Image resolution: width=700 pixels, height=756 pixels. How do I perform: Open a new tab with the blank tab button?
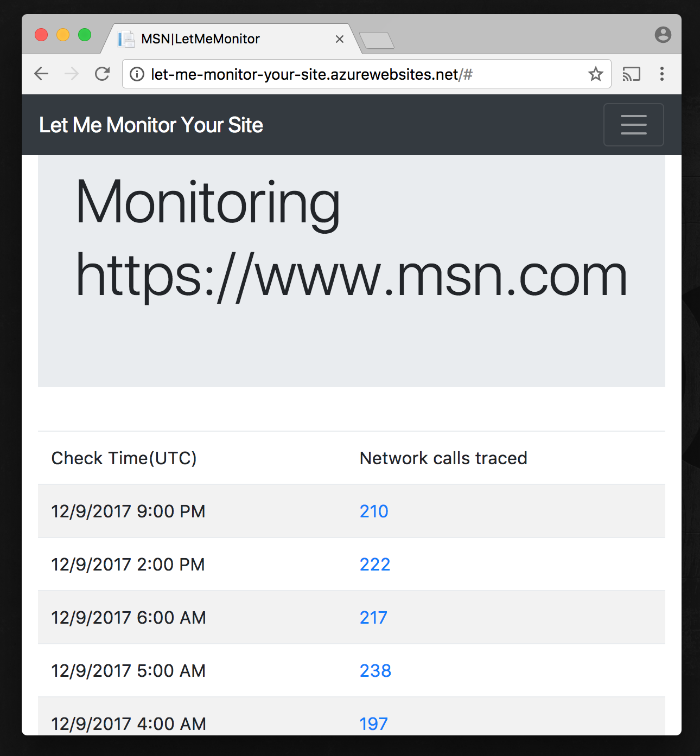(377, 41)
